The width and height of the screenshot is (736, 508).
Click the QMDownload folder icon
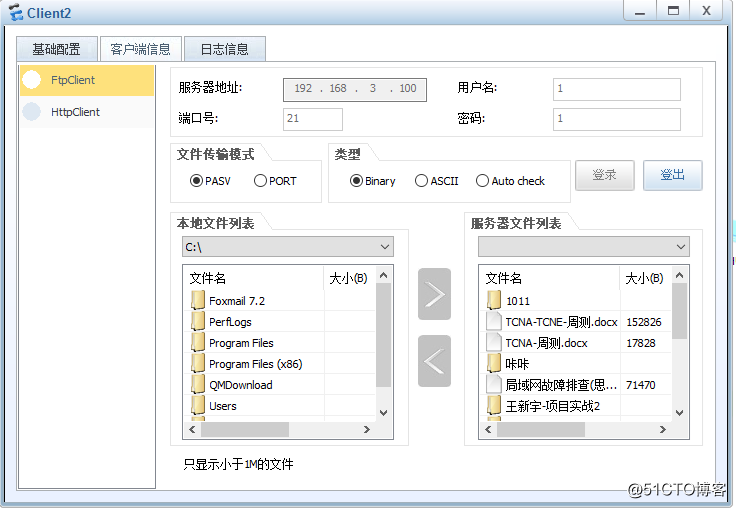pyautogui.click(x=198, y=384)
